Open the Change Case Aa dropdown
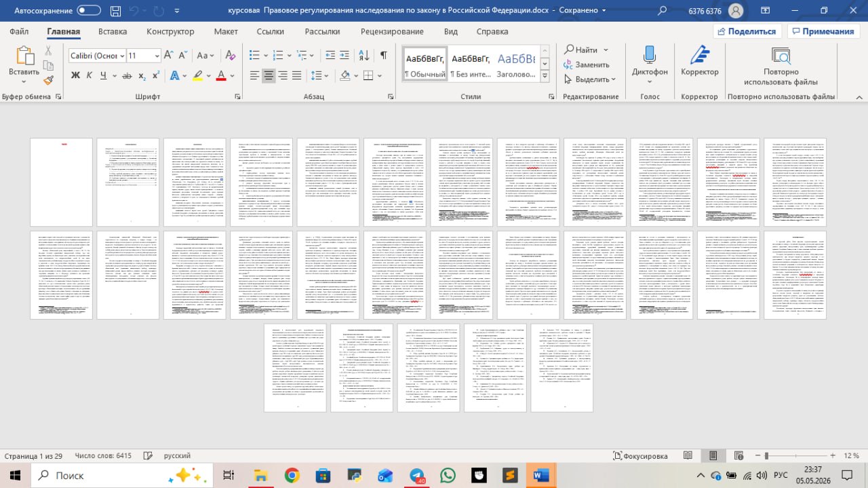This screenshot has height=488, width=868. pyautogui.click(x=206, y=56)
